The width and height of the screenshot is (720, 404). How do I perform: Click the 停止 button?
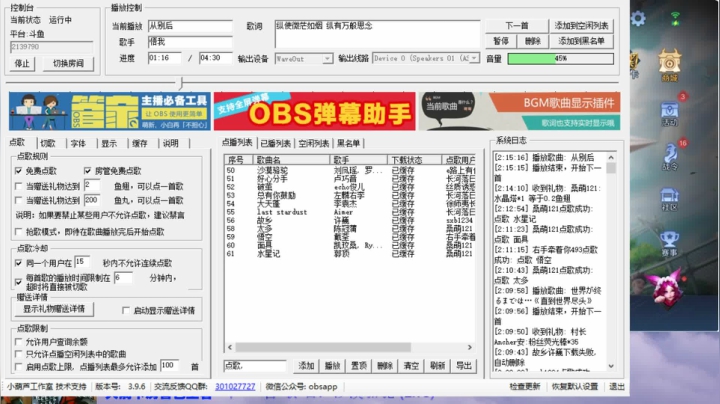22,63
